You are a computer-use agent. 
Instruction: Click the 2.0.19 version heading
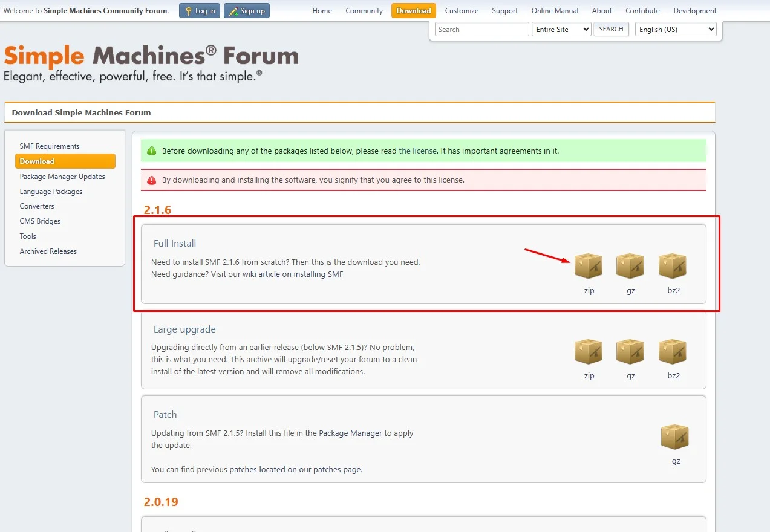pyautogui.click(x=161, y=502)
